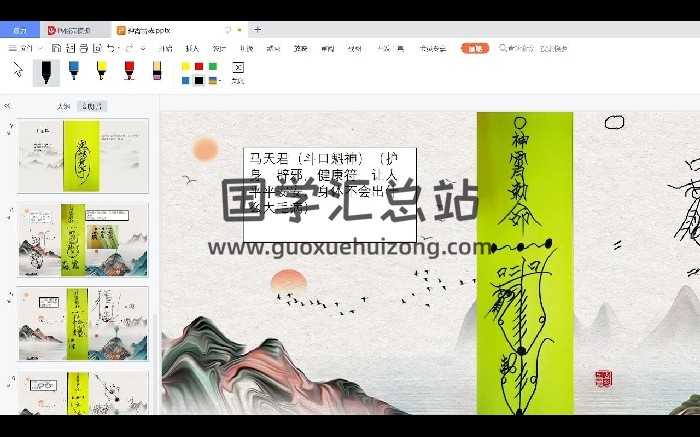Select the yellow highlighter pen
Screen dimensions: 700x437
[102, 71]
